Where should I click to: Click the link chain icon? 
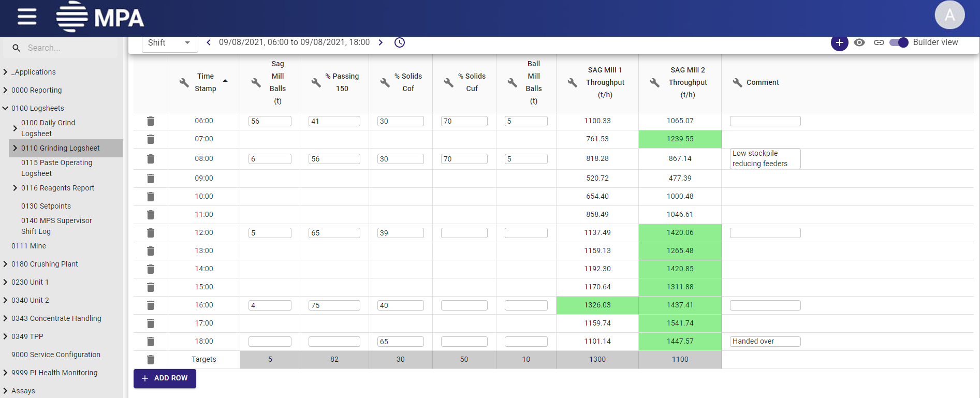[x=879, y=42]
